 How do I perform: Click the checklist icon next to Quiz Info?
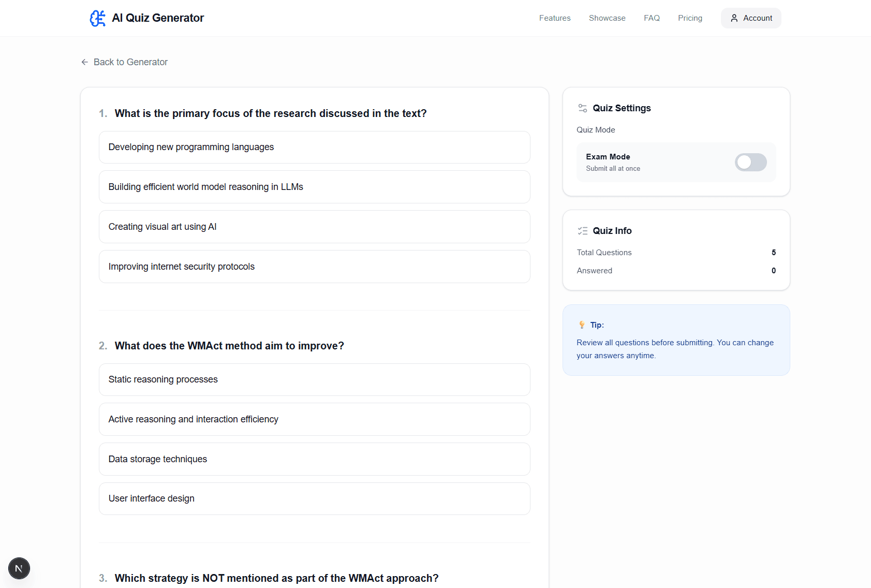(x=582, y=231)
